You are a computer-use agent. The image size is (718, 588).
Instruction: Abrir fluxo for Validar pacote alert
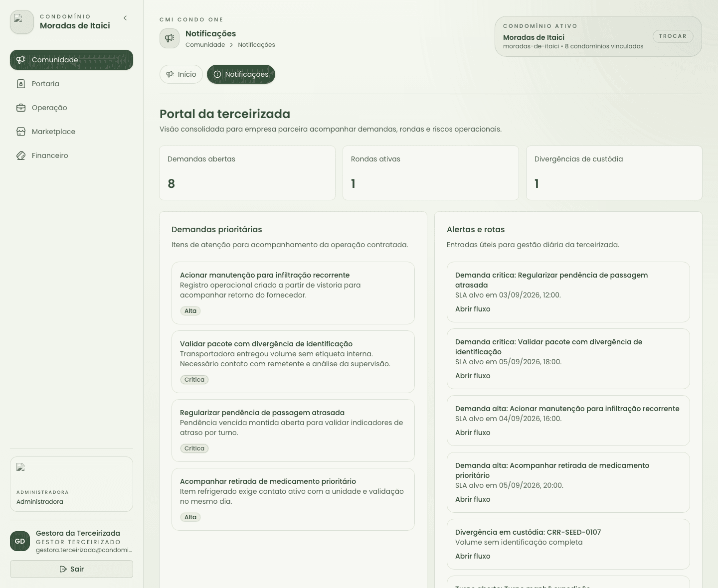click(473, 376)
